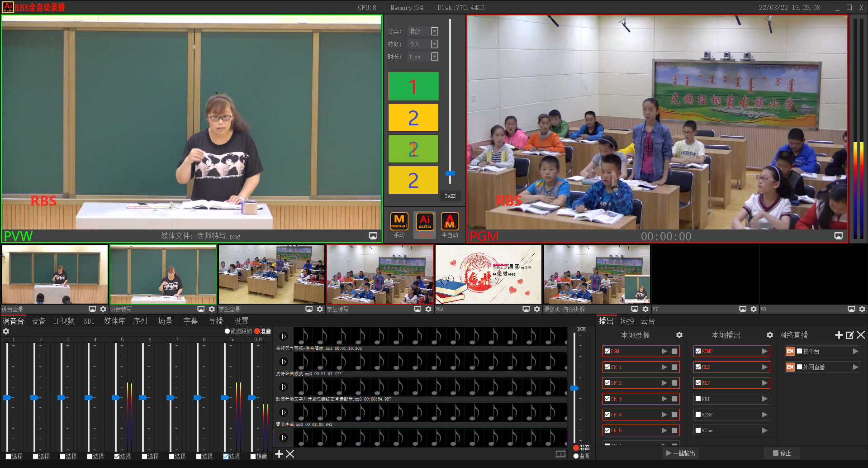
Task: Select the 监听 radio button
Action: 576,456
